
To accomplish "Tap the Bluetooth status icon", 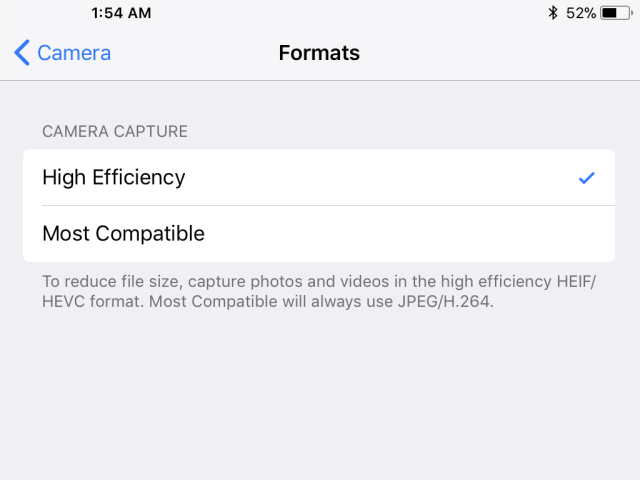I will click(553, 13).
